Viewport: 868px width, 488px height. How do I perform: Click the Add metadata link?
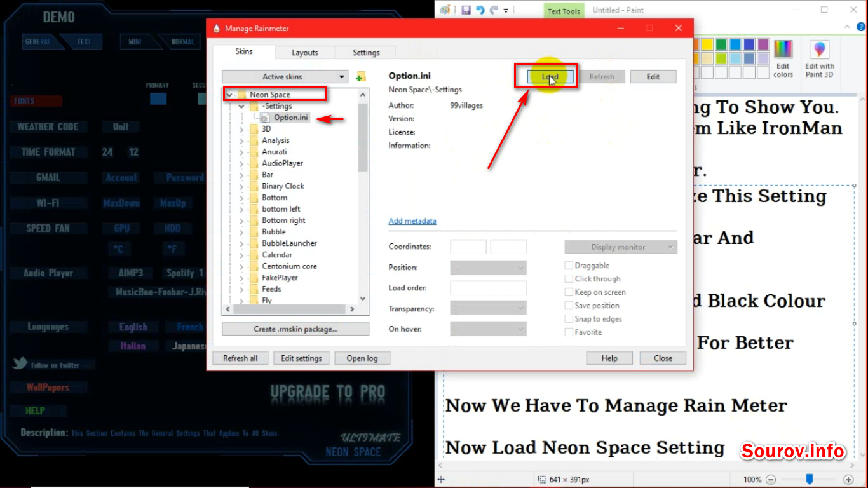click(x=412, y=221)
